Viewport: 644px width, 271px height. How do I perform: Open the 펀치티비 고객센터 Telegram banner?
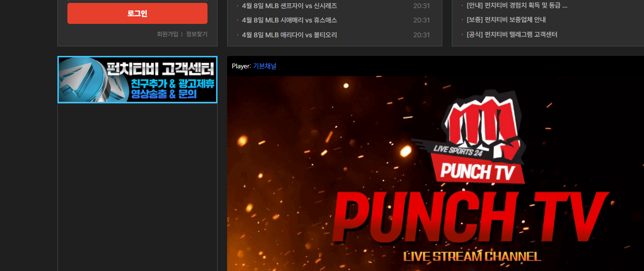[x=137, y=79]
